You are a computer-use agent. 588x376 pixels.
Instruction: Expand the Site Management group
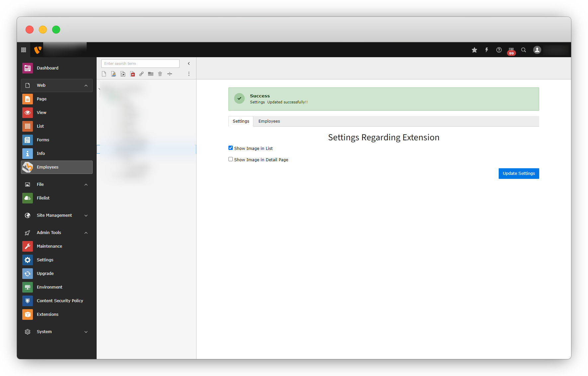click(86, 215)
